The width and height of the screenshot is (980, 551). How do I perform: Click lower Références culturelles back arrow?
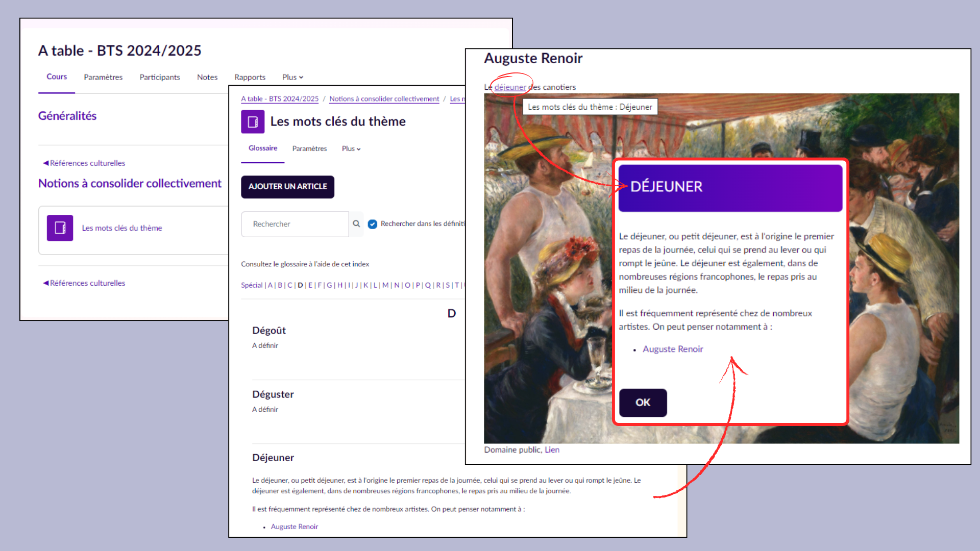[46, 283]
